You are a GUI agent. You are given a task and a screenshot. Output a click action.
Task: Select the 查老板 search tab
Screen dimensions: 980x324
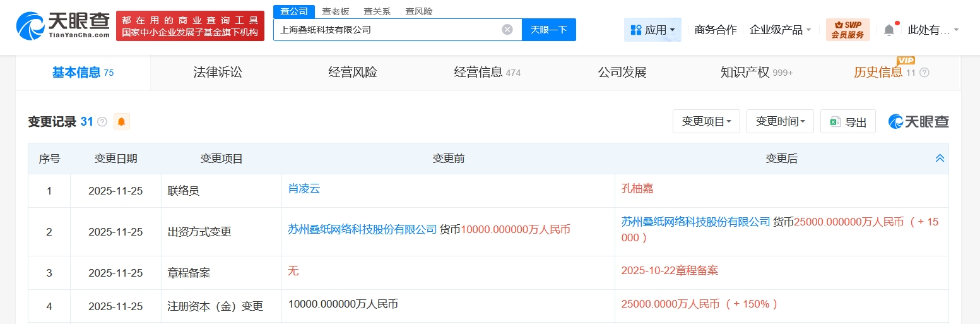335,11
